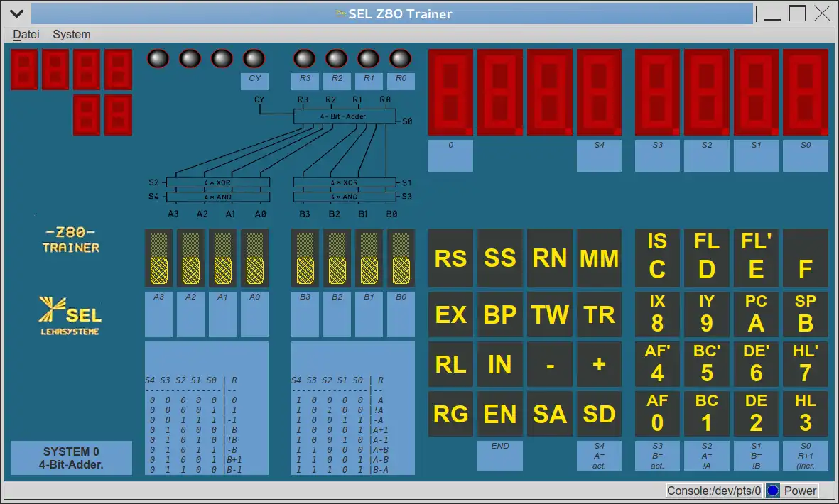Click the minus key on the keypad
This screenshot has width=839, height=504.
550,364
